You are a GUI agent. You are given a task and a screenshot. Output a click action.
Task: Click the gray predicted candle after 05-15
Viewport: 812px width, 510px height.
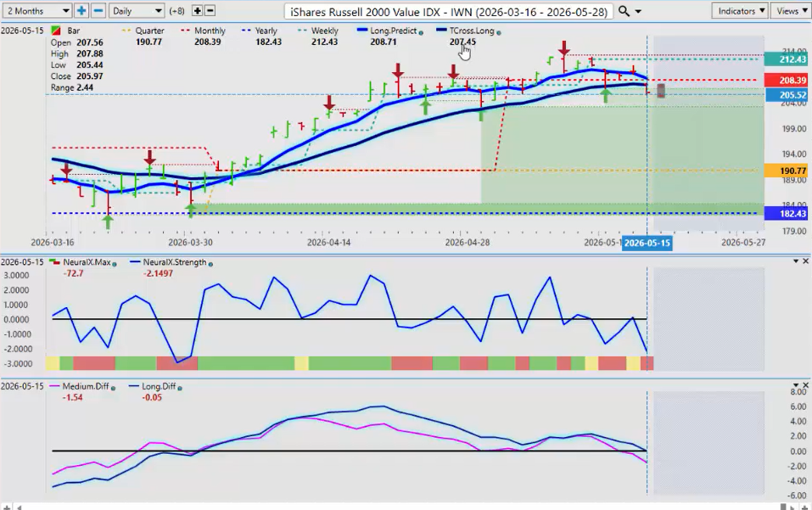(x=661, y=91)
